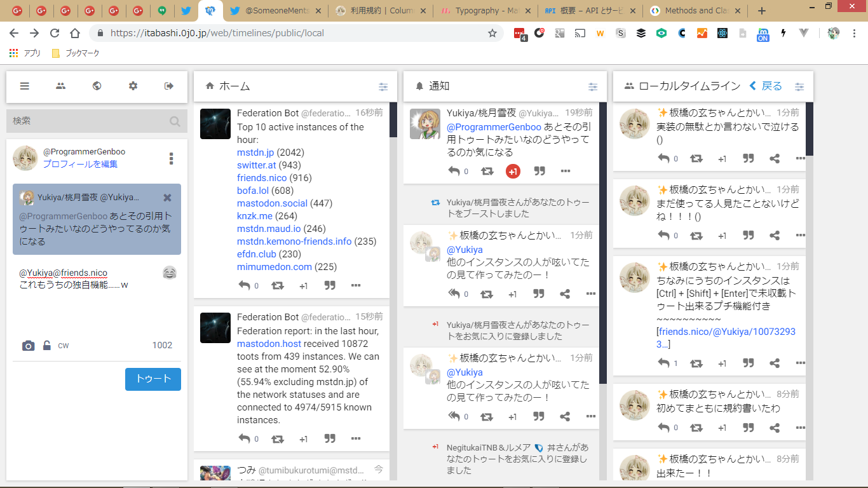Share the 初めてまともに規約書いたわ post
The image size is (868, 488).
pyautogui.click(x=775, y=428)
